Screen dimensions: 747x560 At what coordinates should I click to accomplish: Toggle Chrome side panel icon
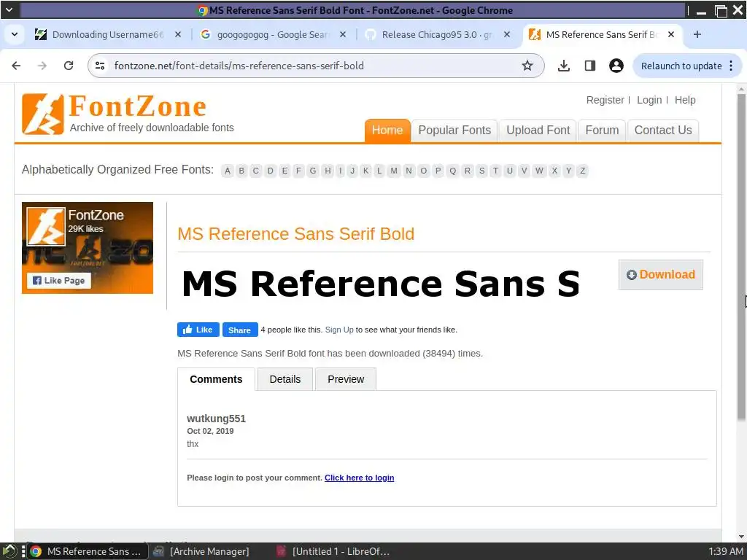point(589,66)
